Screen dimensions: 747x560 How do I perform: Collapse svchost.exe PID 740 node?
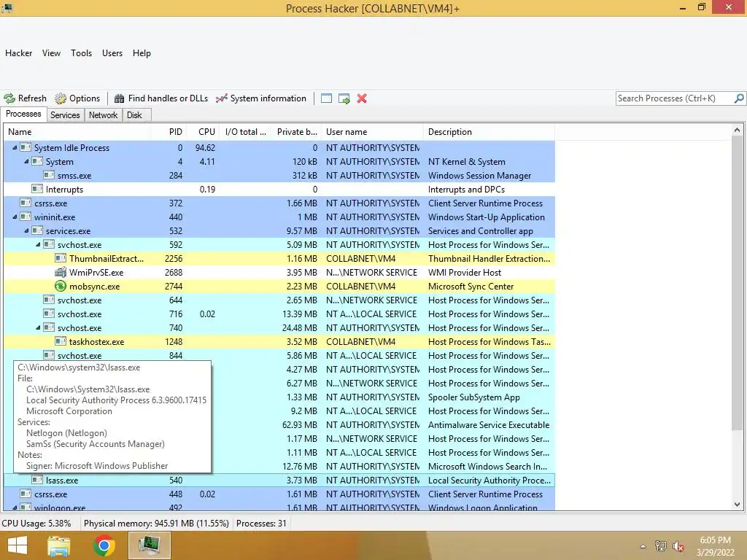click(38, 327)
